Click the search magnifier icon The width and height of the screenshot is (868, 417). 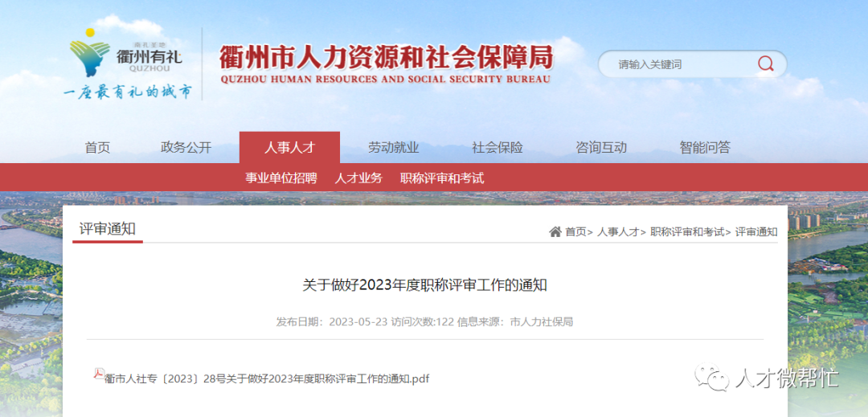coord(766,64)
